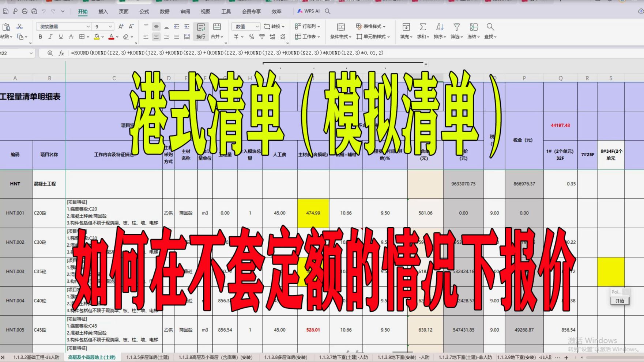Click the Copy icon
The width and height of the screenshot is (644, 362).
point(20,37)
